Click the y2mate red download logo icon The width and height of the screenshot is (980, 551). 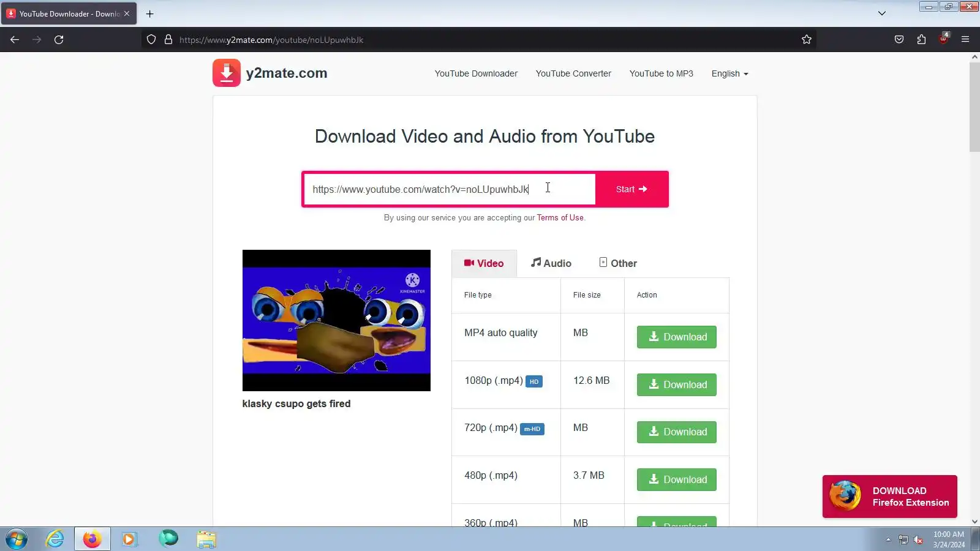[x=227, y=73]
